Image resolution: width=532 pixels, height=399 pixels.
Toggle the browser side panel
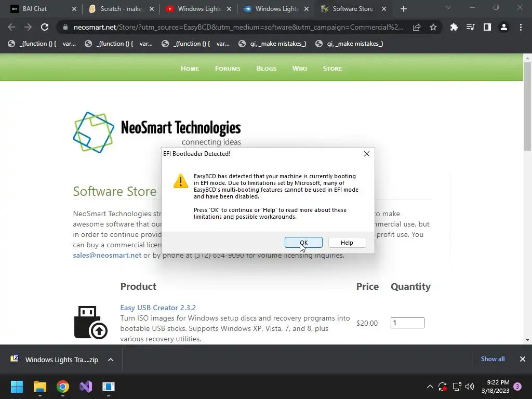pos(487,27)
